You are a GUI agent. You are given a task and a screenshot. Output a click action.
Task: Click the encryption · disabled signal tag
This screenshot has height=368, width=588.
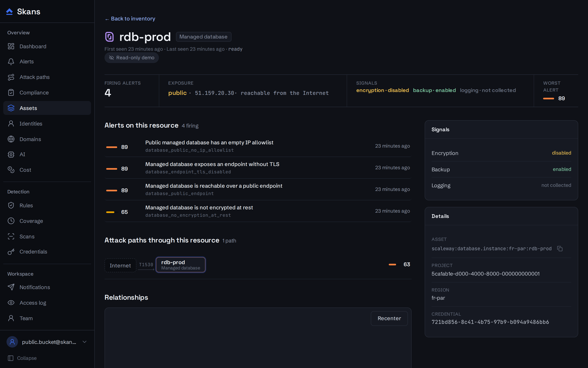[382, 90]
